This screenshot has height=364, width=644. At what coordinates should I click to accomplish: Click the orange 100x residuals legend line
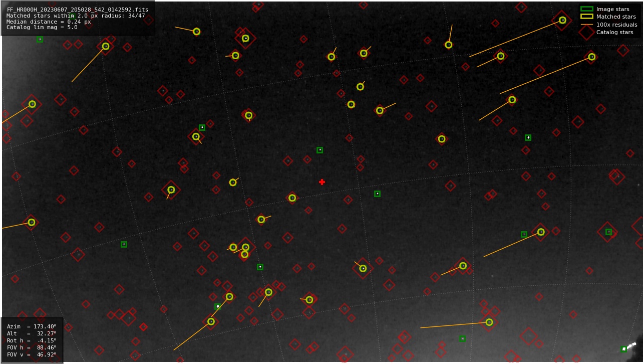(586, 25)
